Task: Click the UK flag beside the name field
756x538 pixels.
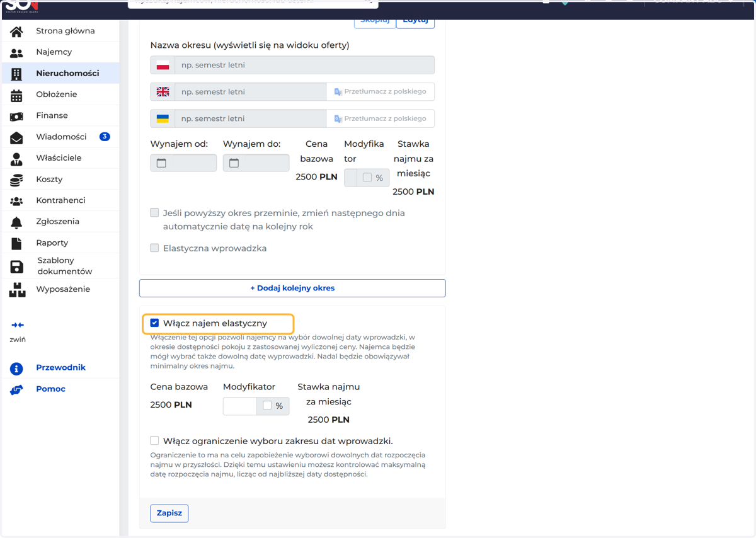Action: point(163,91)
